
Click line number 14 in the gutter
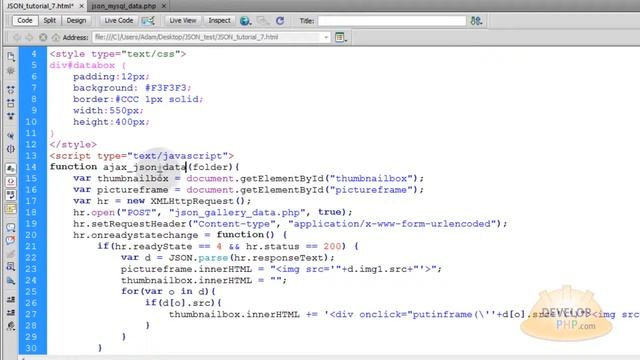(31, 167)
